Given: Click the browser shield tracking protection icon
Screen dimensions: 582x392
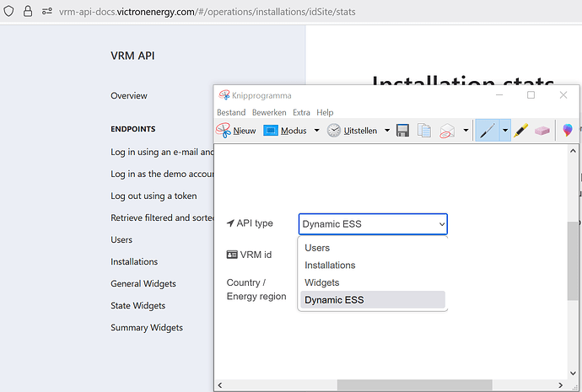Looking at the screenshot, I should [x=9, y=12].
